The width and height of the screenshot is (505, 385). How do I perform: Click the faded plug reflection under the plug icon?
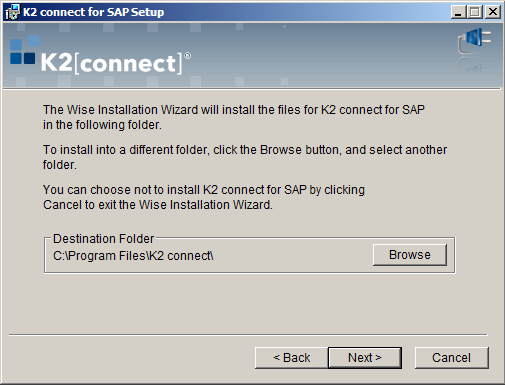pos(474,65)
